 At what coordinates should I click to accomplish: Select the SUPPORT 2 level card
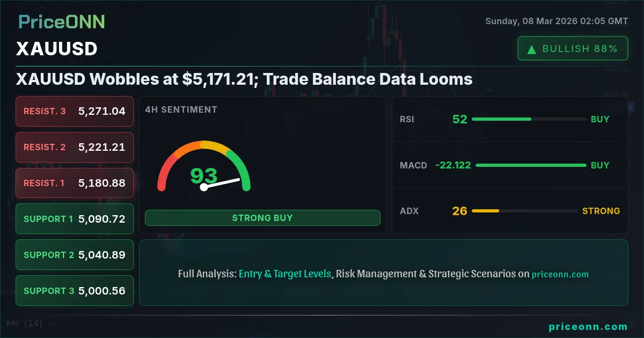[75, 255]
